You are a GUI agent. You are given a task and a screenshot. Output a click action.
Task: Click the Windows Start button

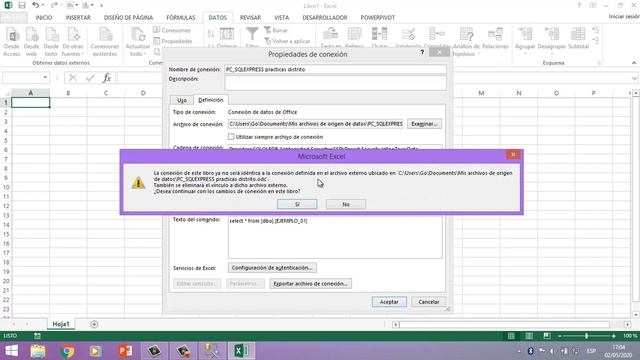pos(11,351)
